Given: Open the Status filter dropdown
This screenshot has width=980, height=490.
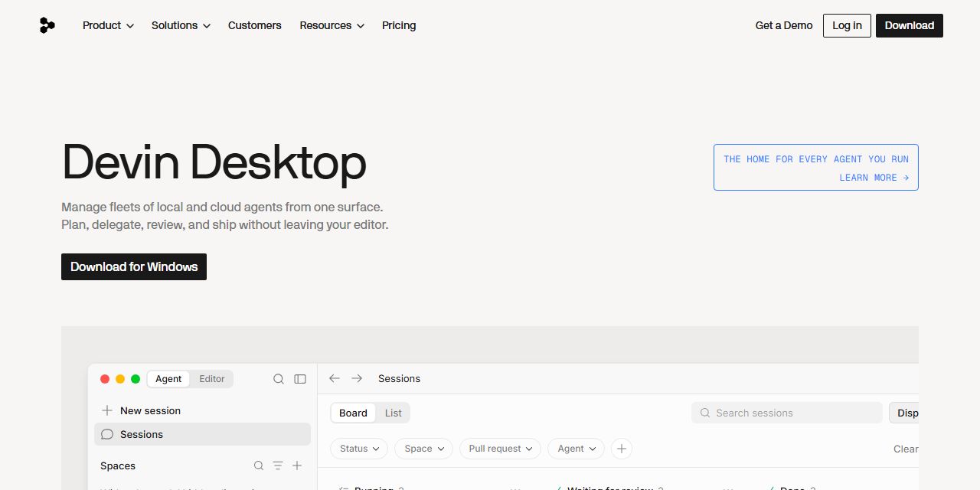Looking at the screenshot, I should point(359,449).
